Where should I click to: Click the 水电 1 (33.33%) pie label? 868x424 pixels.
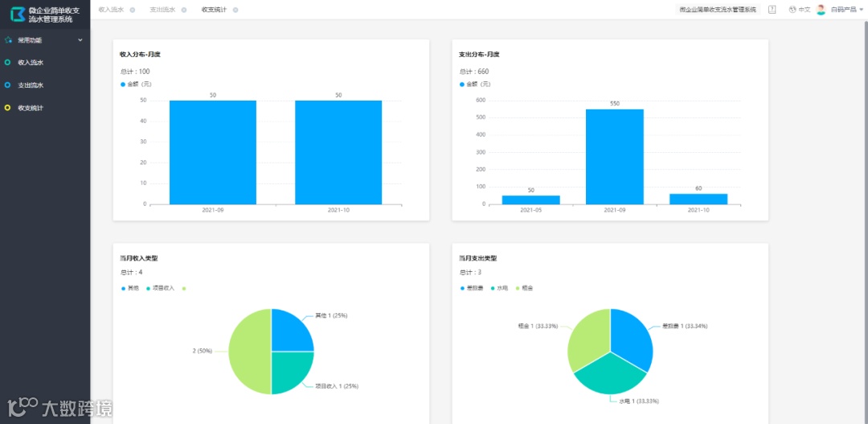[639, 401]
